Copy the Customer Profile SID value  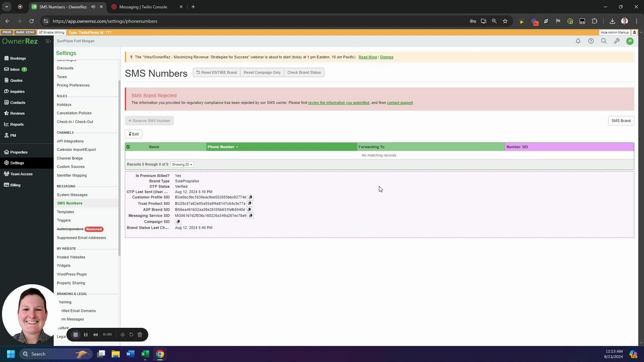(x=250, y=198)
